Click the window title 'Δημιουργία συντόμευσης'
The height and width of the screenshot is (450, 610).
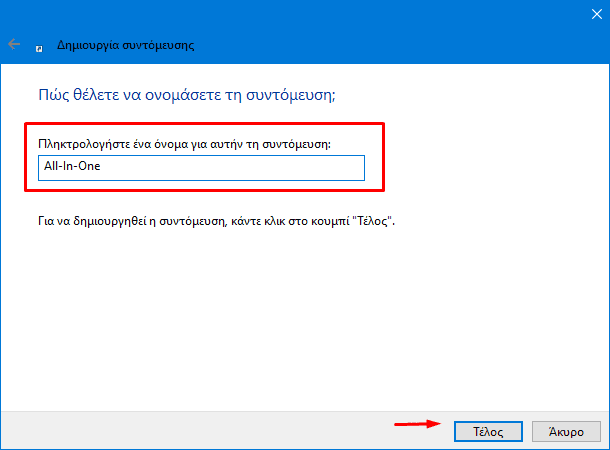coord(125,45)
